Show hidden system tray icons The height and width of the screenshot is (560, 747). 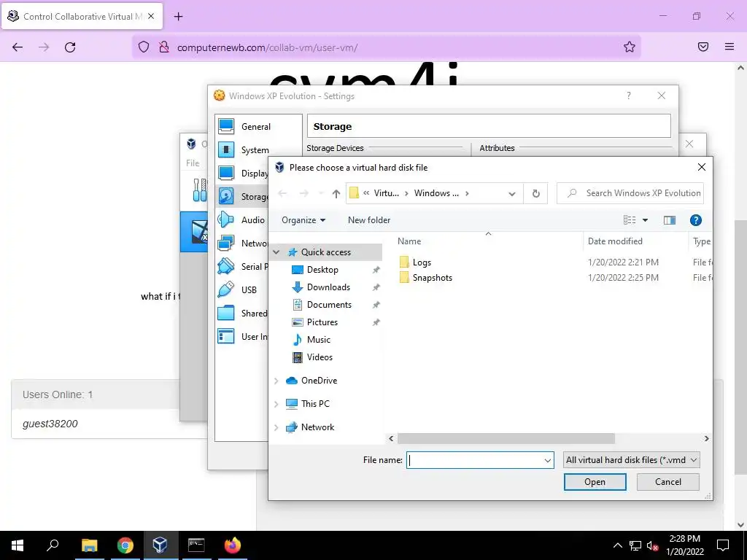click(617, 545)
